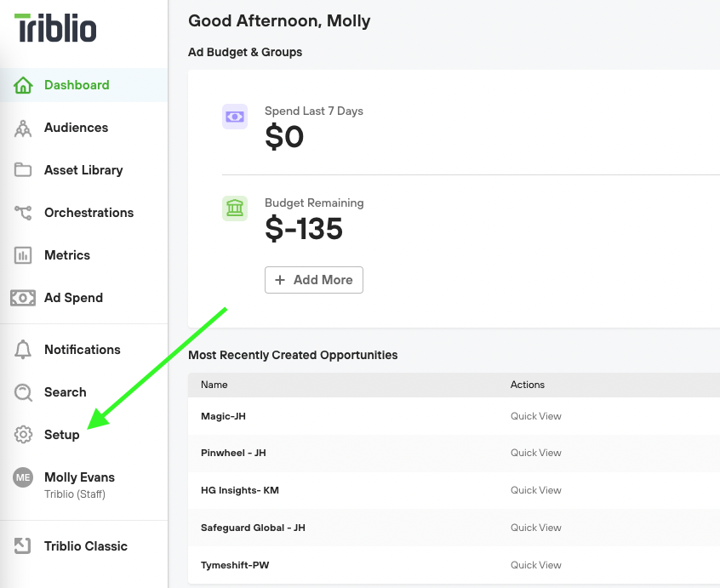
Task: Click the Add More button
Action: 313,280
